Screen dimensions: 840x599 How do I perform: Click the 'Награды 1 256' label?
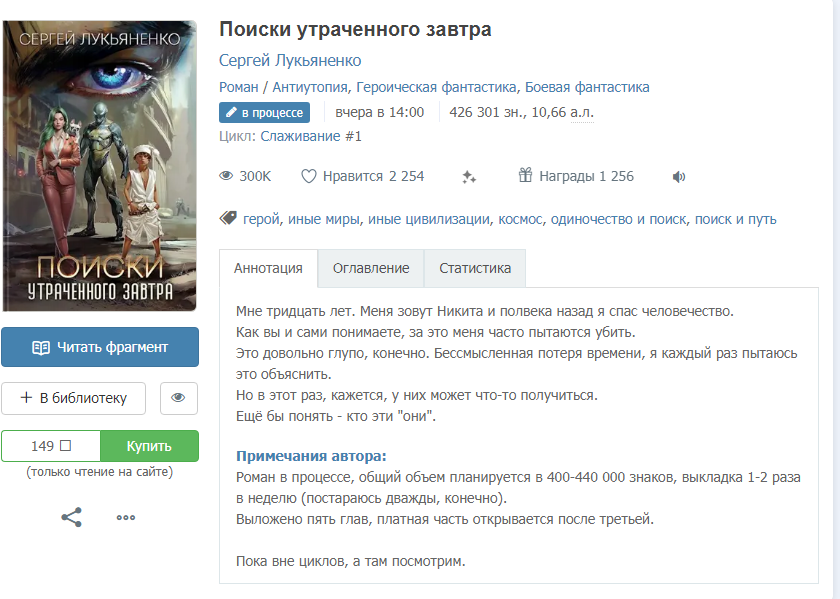[x=586, y=176]
